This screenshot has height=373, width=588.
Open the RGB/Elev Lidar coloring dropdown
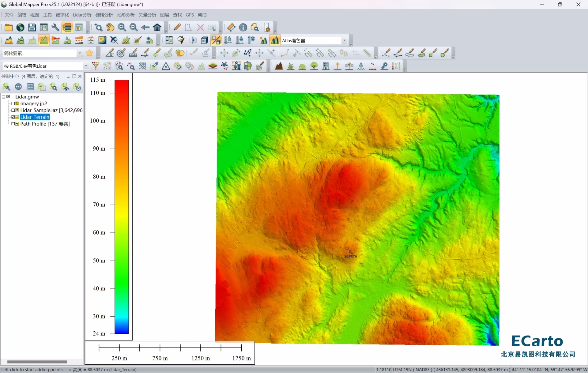click(x=86, y=66)
